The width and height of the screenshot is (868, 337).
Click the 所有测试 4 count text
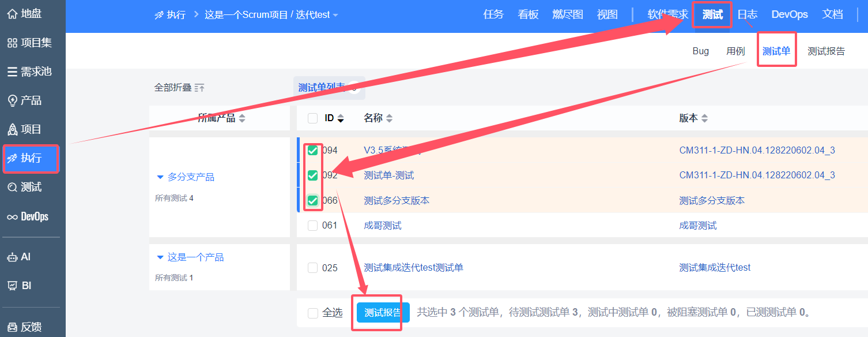174,198
